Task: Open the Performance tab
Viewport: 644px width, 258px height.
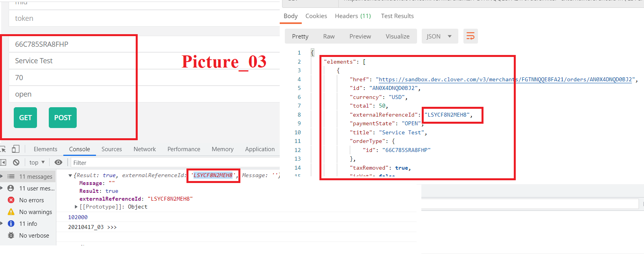Action: 184,149
